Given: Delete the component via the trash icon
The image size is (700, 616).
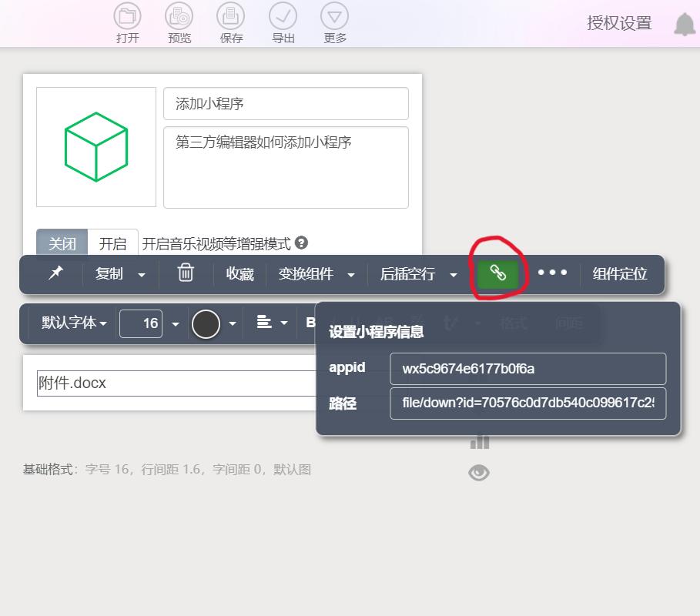Looking at the screenshot, I should (x=185, y=274).
